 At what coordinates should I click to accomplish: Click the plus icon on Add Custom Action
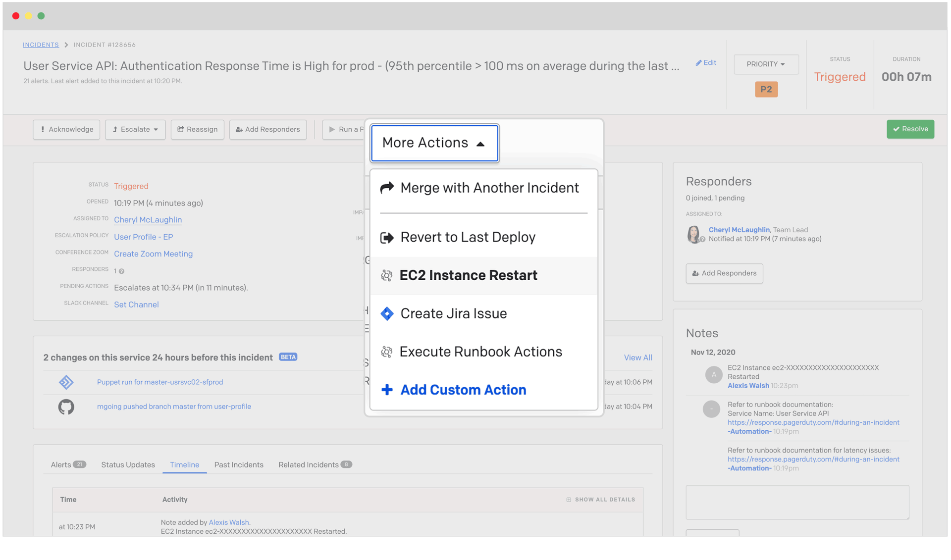[387, 390]
